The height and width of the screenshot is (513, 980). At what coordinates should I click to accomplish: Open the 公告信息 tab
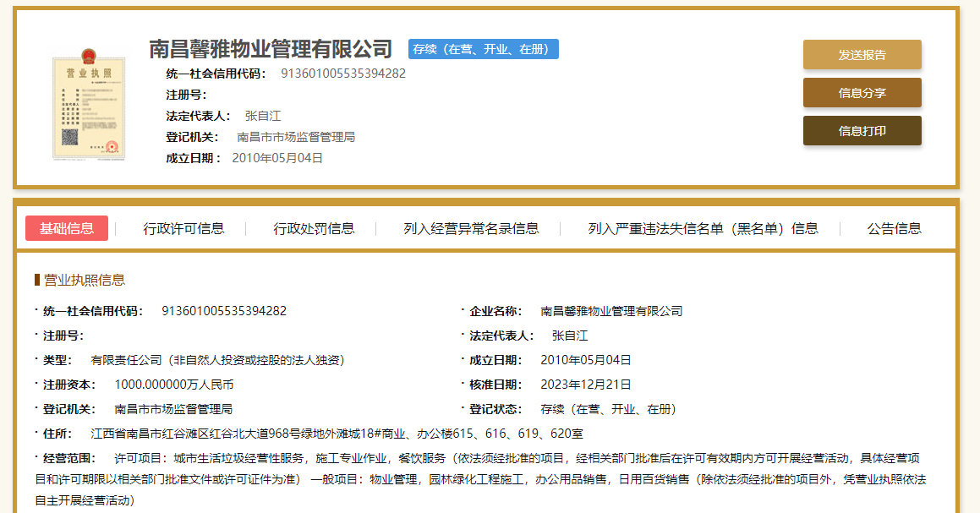pyautogui.click(x=894, y=228)
